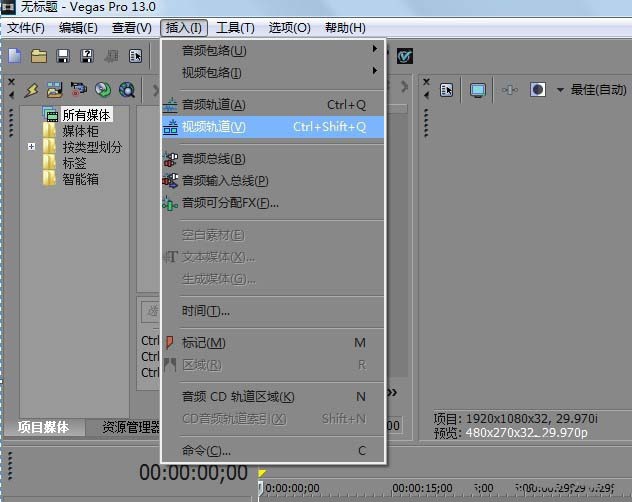Open the 工具 menu
Screen dimensions: 632x502
[235, 28]
